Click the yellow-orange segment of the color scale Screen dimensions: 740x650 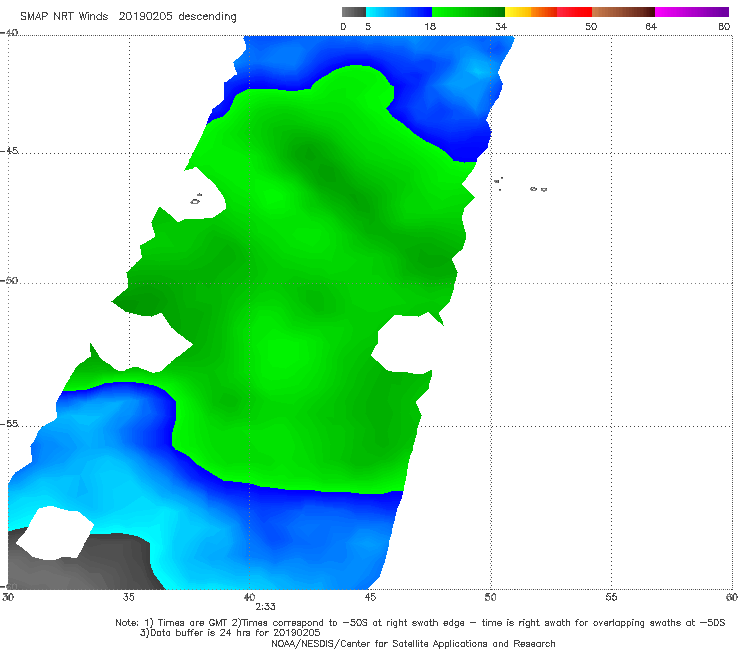click(x=531, y=12)
